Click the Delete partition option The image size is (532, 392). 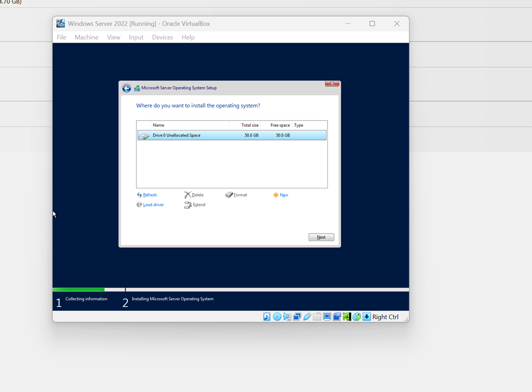coord(194,195)
